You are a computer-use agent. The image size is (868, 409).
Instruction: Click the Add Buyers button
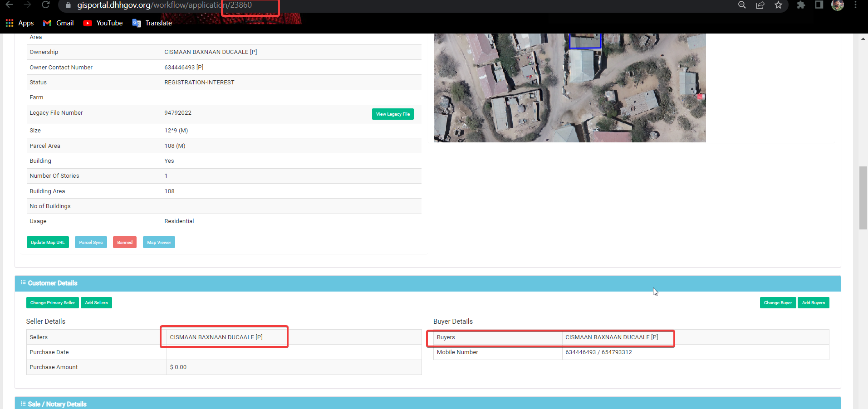(814, 303)
